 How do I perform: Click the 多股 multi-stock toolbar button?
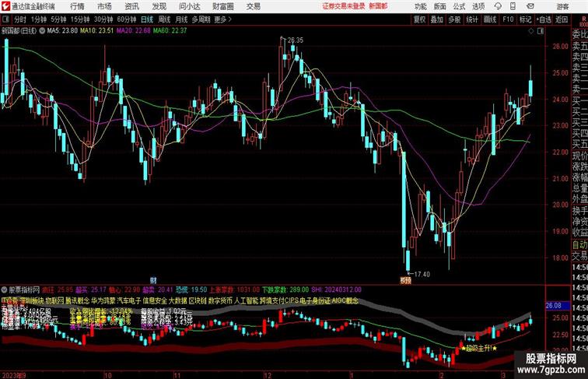pyautogui.click(x=454, y=19)
